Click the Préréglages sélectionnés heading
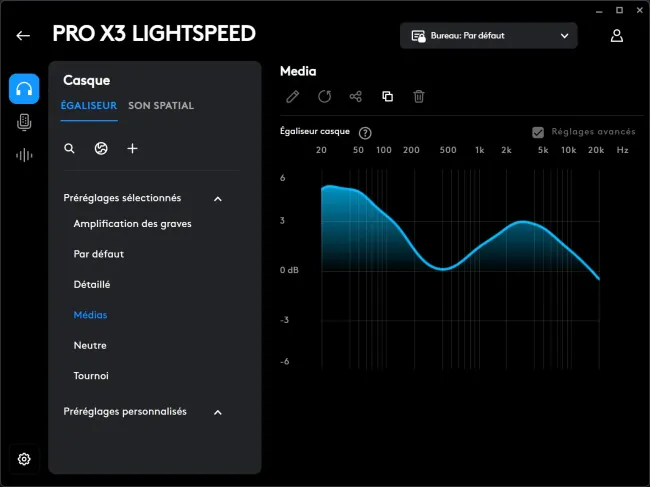This screenshot has width=650, height=487. [x=122, y=198]
